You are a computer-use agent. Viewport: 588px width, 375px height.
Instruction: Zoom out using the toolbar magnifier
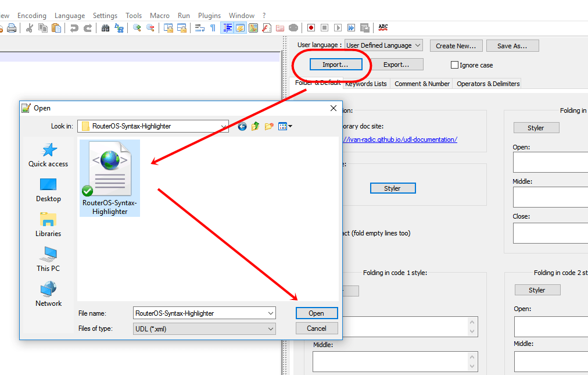150,28
